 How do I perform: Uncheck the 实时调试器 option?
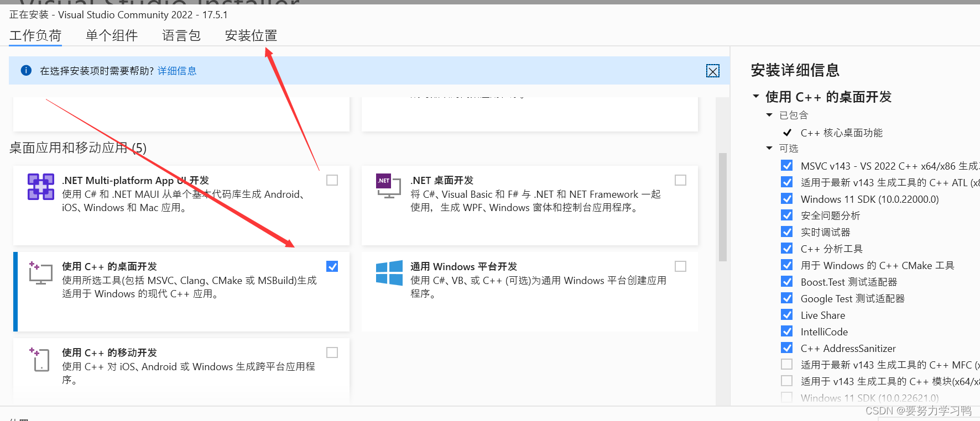tap(786, 231)
